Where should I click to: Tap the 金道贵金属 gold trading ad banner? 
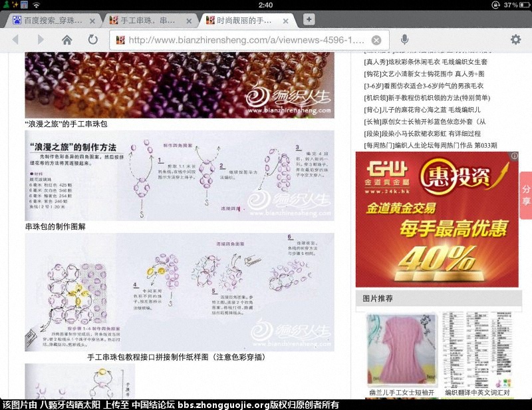click(x=436, y=220)
